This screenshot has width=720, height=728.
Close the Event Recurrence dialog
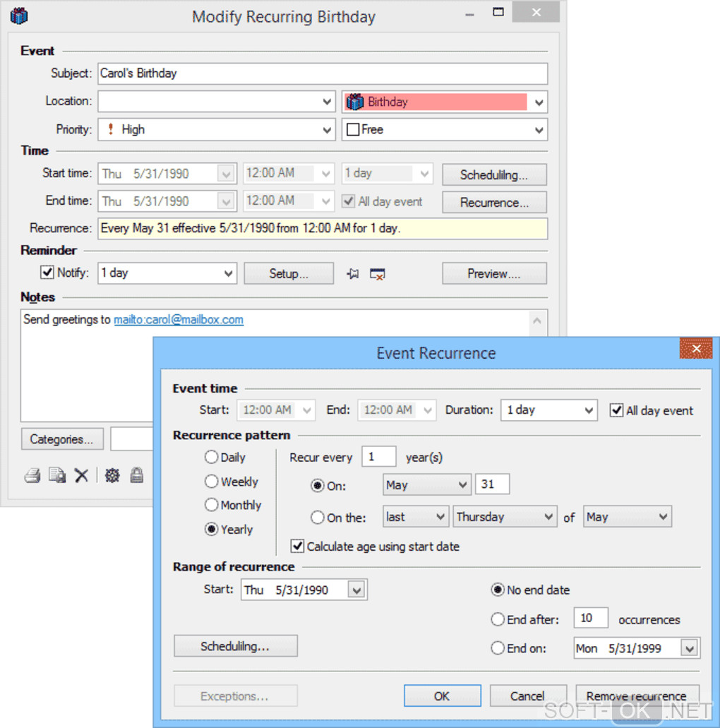point(695,349)
